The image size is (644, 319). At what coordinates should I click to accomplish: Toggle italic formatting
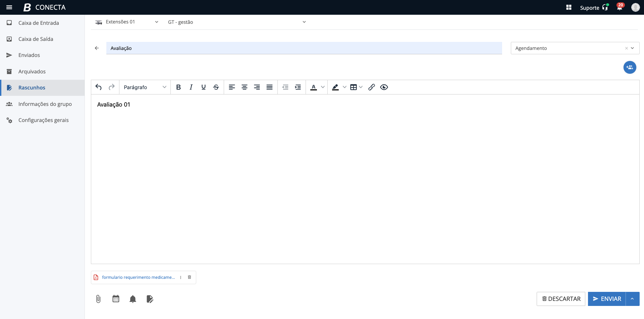[191, 87]
